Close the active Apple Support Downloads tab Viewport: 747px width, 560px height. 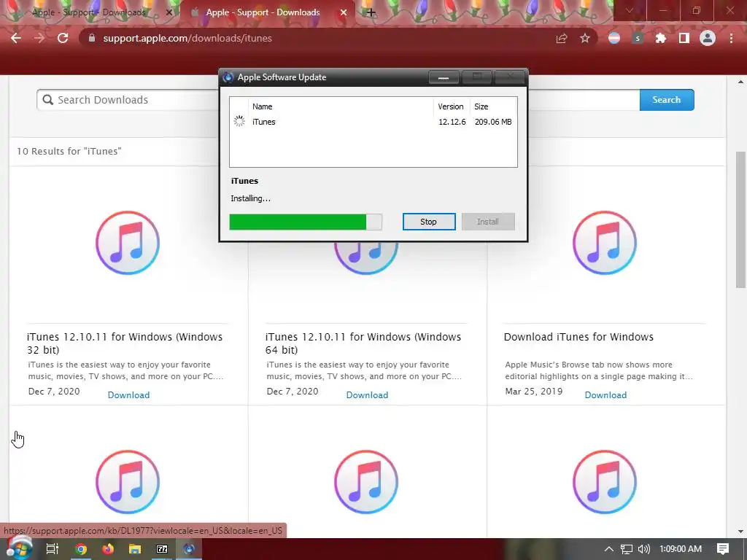pos(344,13)
